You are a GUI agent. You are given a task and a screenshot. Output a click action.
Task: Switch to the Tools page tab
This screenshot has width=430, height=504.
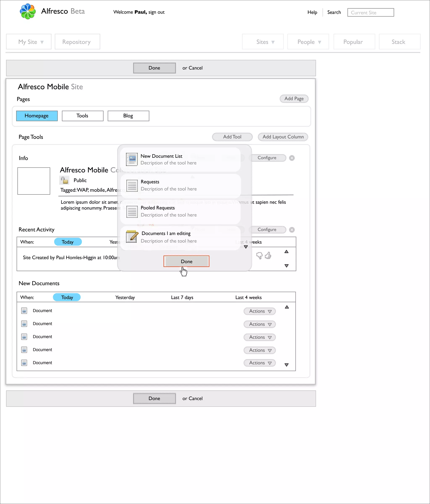point(83,116)
